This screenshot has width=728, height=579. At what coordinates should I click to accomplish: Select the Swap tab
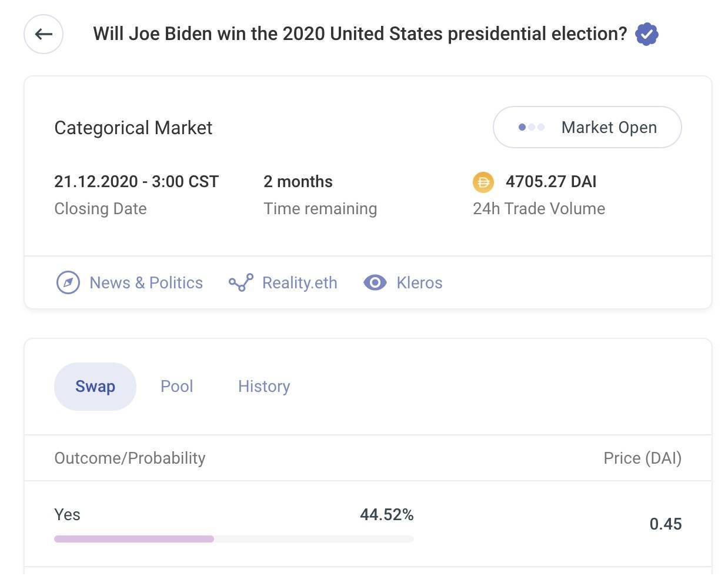[x=95, y=387]
